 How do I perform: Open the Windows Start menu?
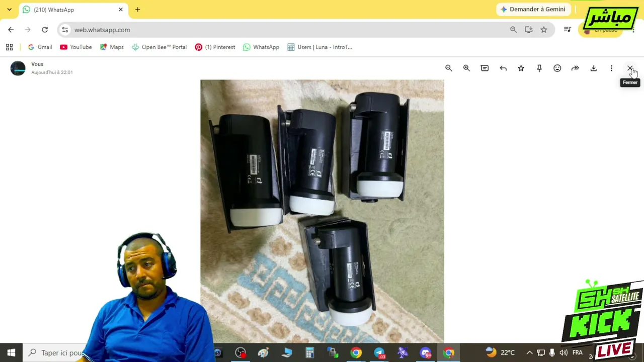11,352
